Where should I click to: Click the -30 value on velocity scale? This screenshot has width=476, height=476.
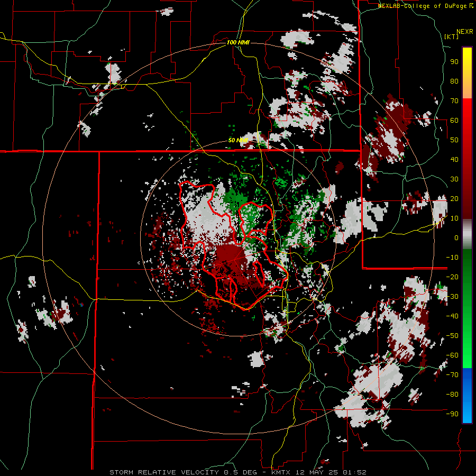pyautogui.click(x=452, y=297)
